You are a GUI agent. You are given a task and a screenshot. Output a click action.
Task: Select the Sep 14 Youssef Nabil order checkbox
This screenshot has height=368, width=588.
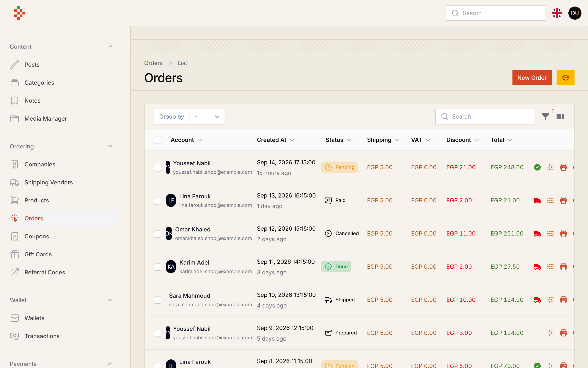pos(157,167)
